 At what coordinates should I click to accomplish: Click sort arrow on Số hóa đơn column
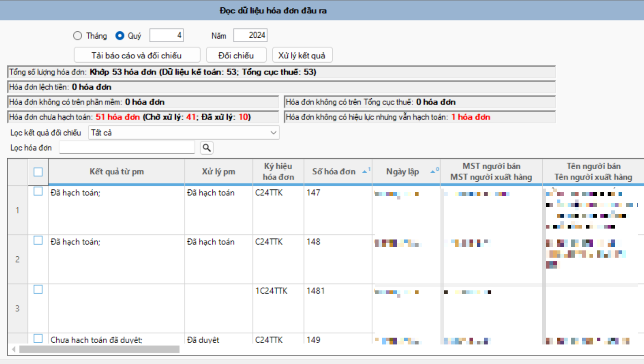pos(364,172)
